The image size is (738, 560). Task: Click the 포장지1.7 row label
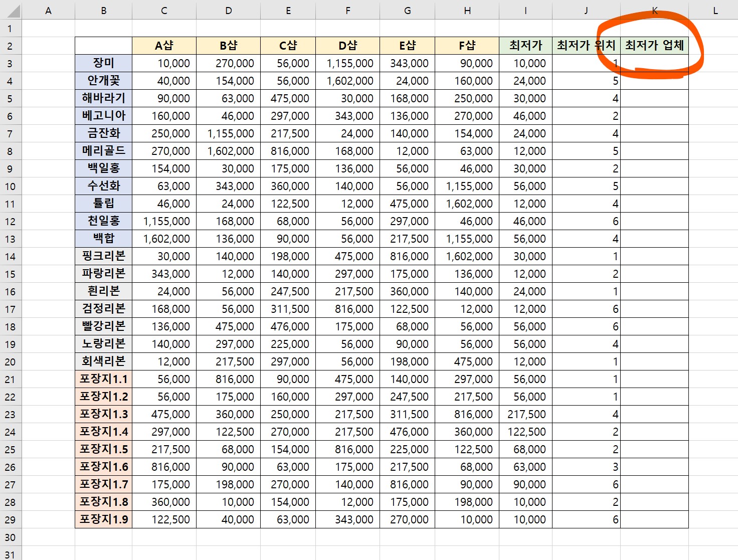tap(103, 484)
